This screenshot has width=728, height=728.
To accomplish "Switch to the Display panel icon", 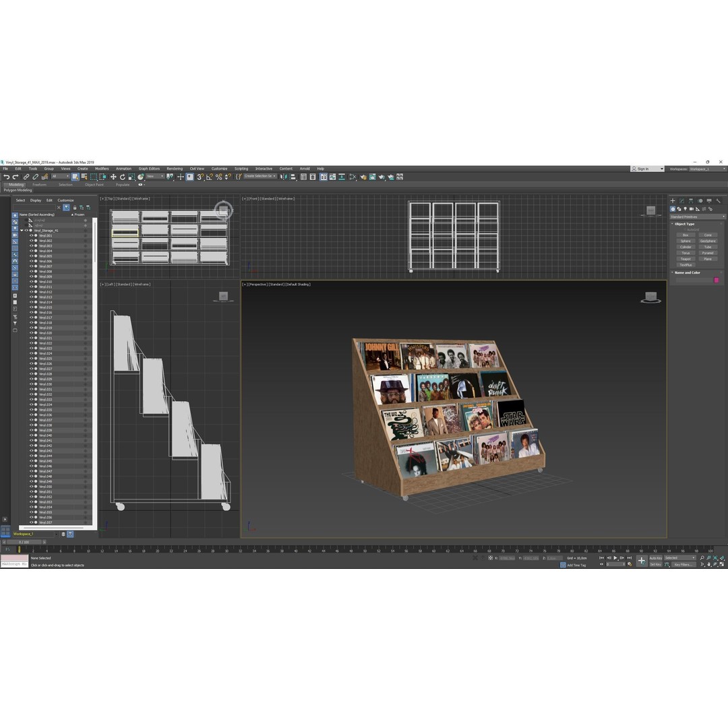I will (x=709, y=201).
